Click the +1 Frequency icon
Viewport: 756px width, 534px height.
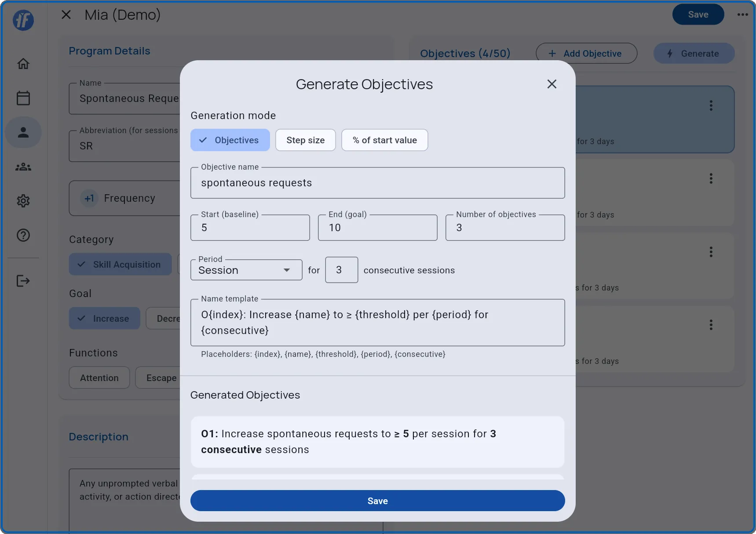pyautogui.click(x=88, y=198)
